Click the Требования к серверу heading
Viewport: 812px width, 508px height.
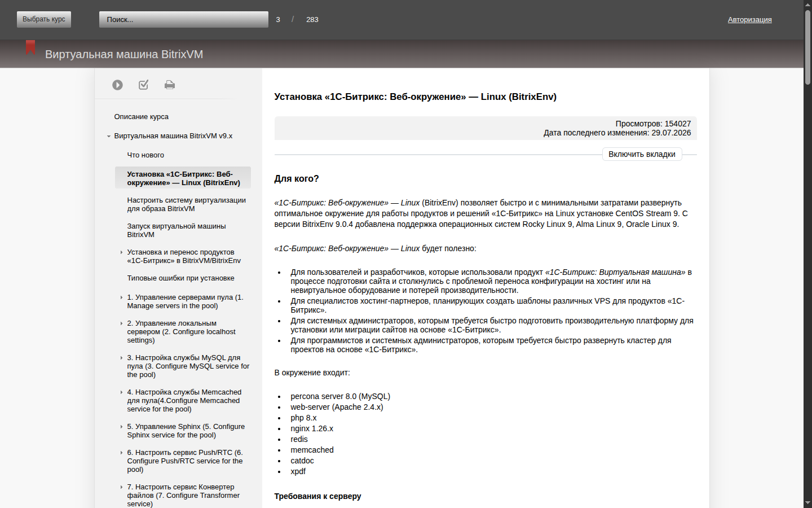coord(317,496)
